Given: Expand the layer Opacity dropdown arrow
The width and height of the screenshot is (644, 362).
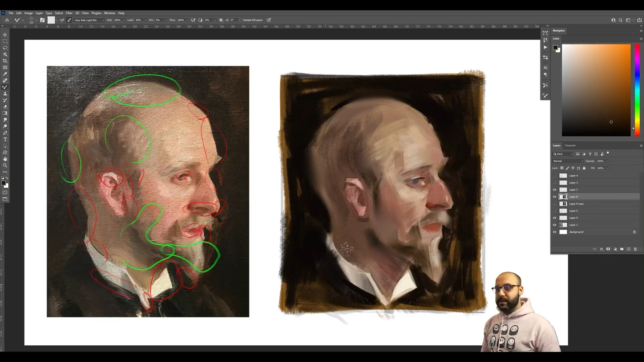Looking at the screenshot, I should pos(607,161).
